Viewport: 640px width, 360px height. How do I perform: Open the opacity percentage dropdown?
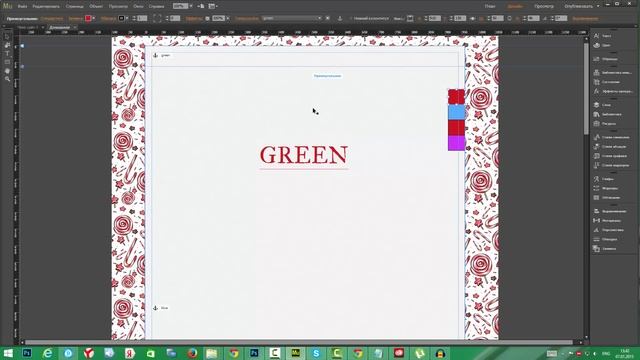(x=228, y=18)
